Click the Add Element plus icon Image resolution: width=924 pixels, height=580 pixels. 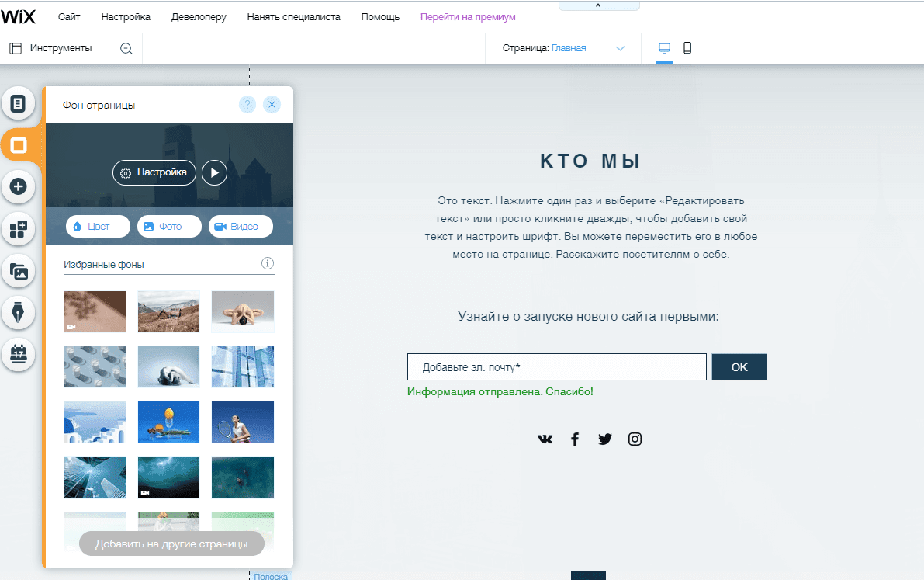(18, 186)
